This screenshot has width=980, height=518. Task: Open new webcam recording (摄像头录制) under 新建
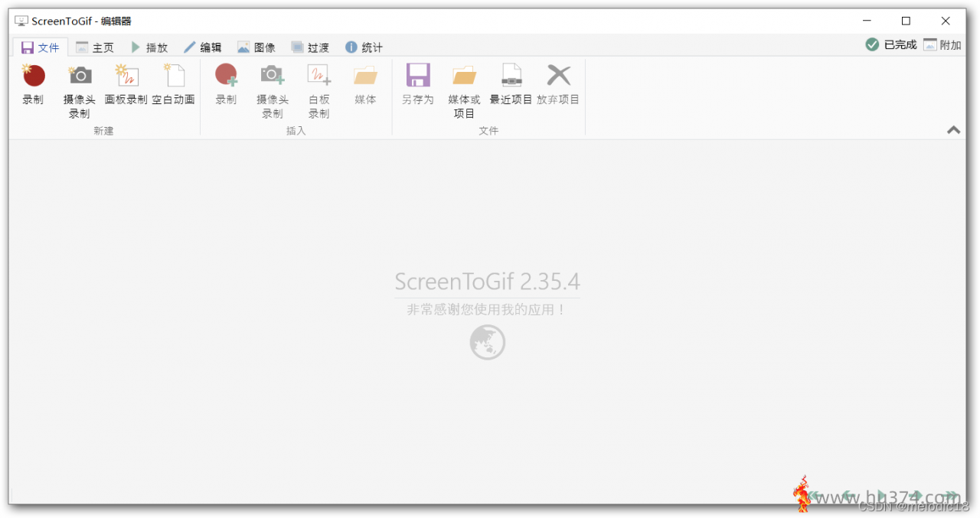(80, 91)
